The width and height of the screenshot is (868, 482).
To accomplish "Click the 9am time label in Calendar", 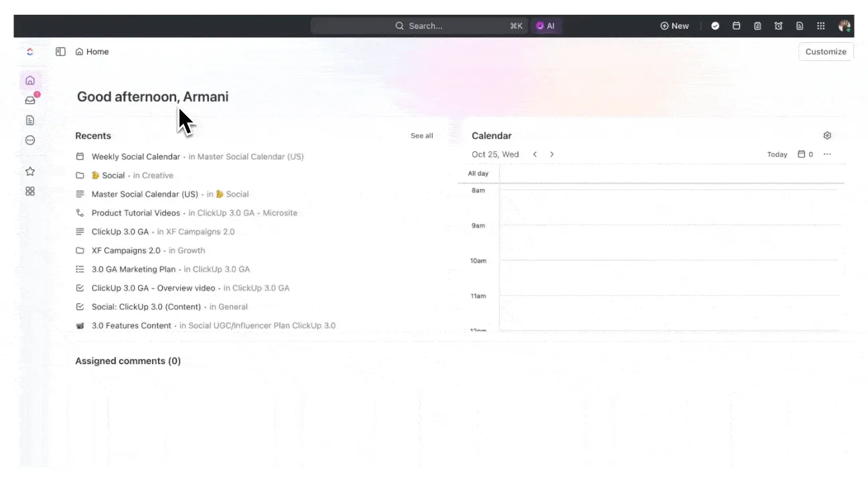I will point(478,226).
